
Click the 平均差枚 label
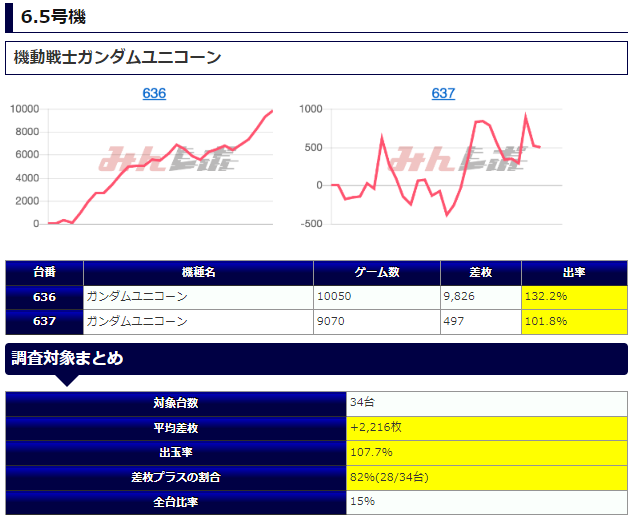[x=176, y=428]
